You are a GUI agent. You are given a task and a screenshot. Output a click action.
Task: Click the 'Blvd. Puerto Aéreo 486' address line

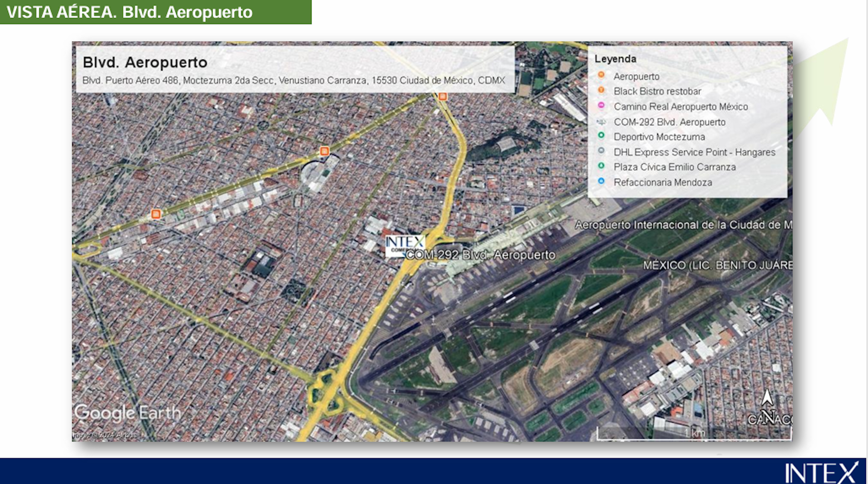tap(293, 80)
